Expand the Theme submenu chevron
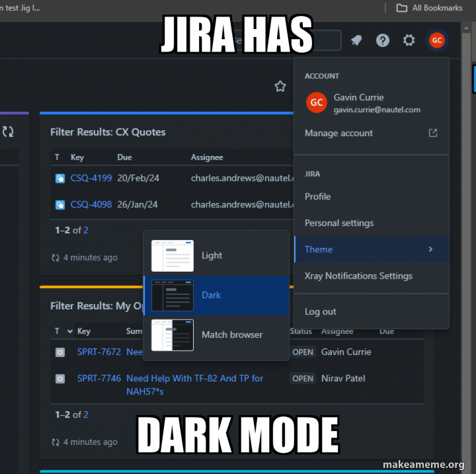Image resolution: width=476 pixels, height=474 pixels. coord(430,249)
